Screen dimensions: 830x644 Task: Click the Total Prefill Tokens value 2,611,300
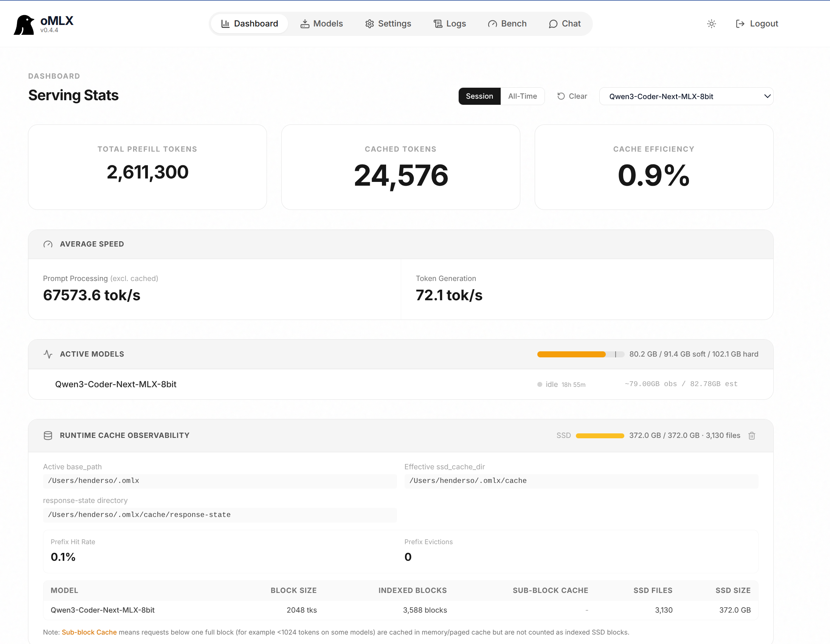(x=147, y=172)
